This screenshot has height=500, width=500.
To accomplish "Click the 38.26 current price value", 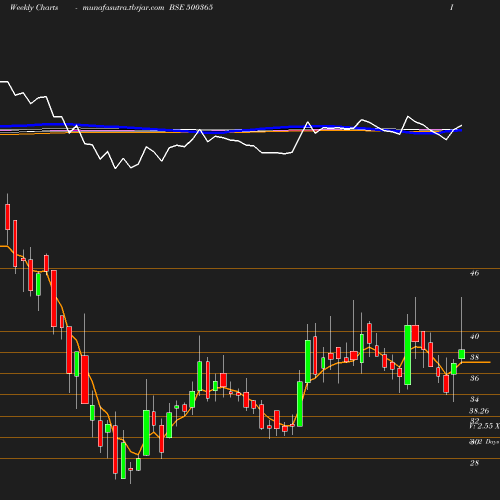I will pyautogui.click(x=479, y=411).
